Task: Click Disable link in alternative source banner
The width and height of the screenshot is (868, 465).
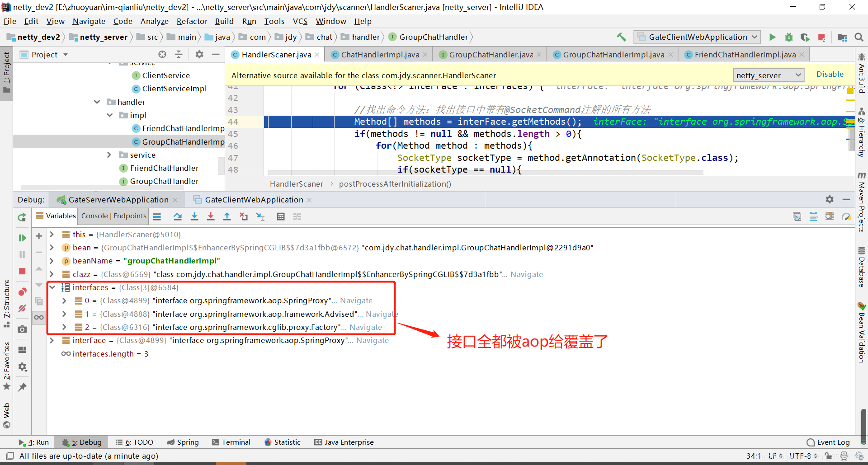Action: tap(830, 74)
